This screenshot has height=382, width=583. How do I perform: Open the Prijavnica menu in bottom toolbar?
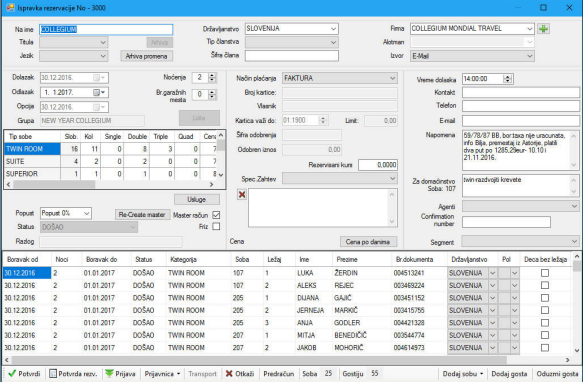(x=162, y=373)
